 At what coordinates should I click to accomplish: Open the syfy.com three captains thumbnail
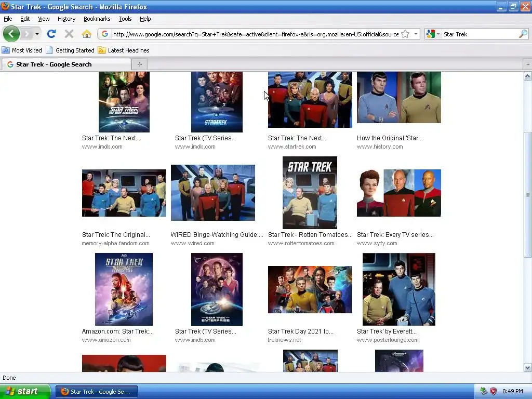coord(398,193)
